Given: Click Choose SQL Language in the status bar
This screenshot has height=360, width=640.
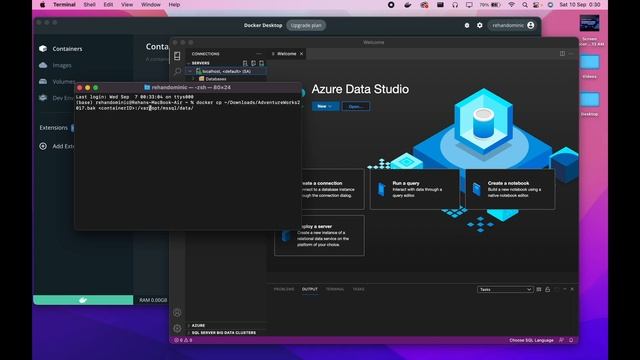Looking at the screenshot, I should pos(531,340).
